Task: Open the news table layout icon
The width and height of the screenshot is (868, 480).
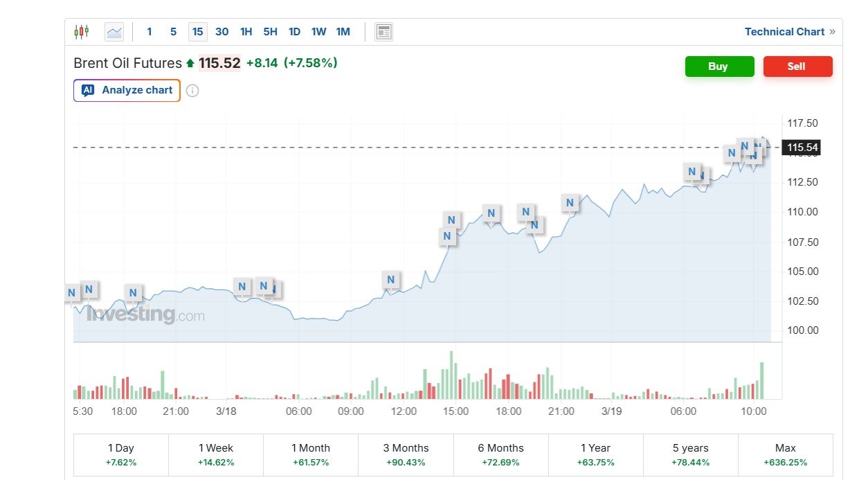Action: tap(383, 32)
